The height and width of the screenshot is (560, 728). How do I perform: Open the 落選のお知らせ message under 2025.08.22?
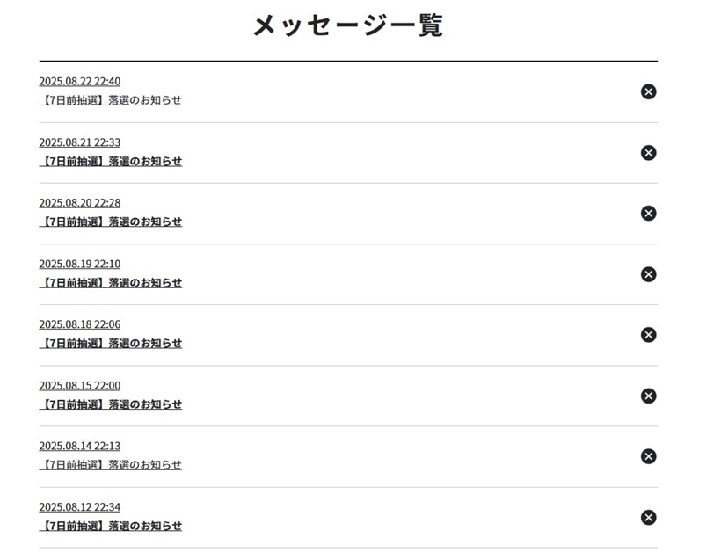point(112,100)
